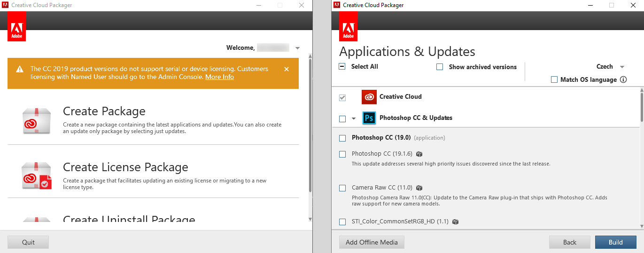Tick the Camera Raw CC (11.0) checkbox
The image size is (644, 253).
point(342,188)
